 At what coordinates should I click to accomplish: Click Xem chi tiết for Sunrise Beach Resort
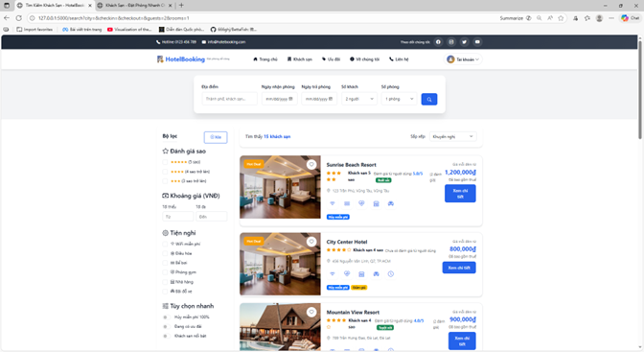460,194
